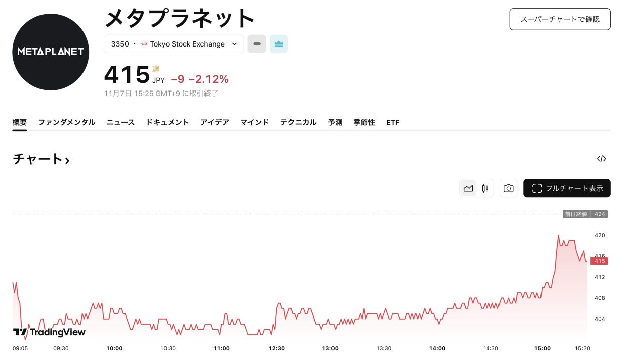Click the 前日終値 424 price label
This screenshot has width=624, height=364.
[x=585, y=214]
